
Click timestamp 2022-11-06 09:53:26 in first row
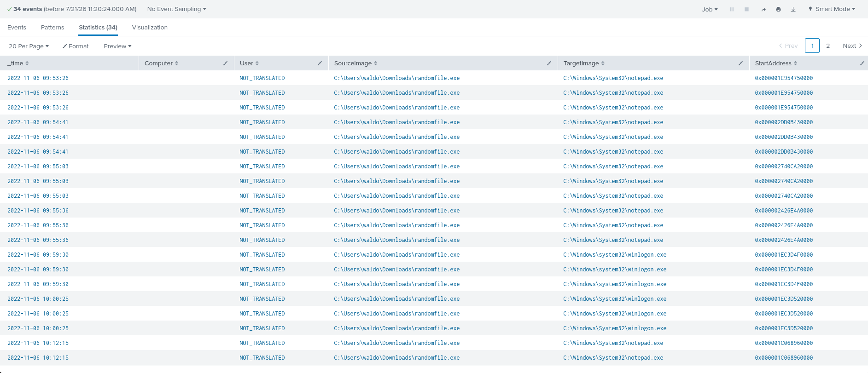pyautogui.click(x=38, y=78)
